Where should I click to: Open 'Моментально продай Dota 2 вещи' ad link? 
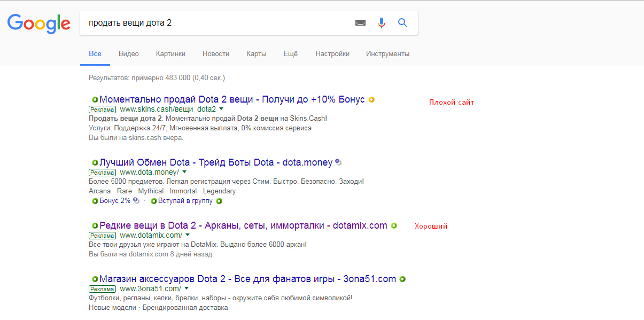coord(232,99)
